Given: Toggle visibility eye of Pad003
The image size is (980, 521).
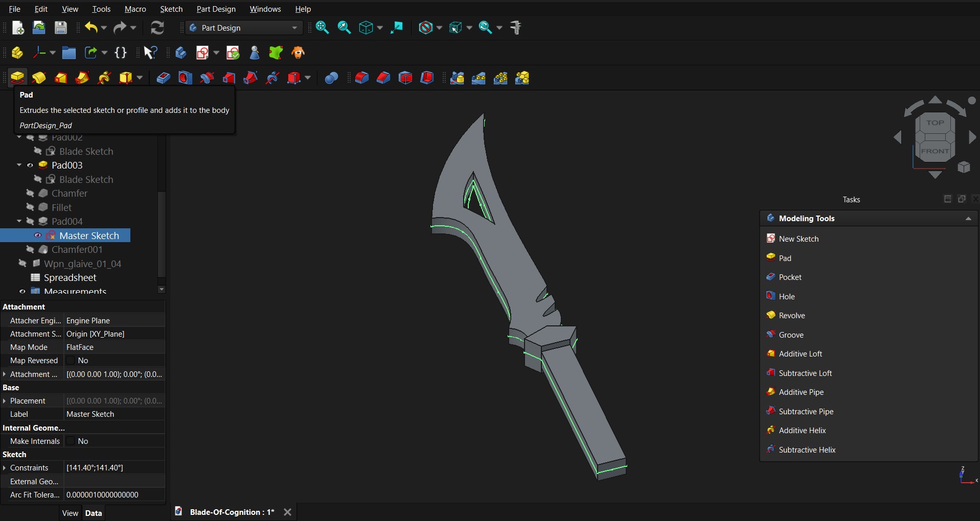Looking at the screenshot, I should pos(30,165).
